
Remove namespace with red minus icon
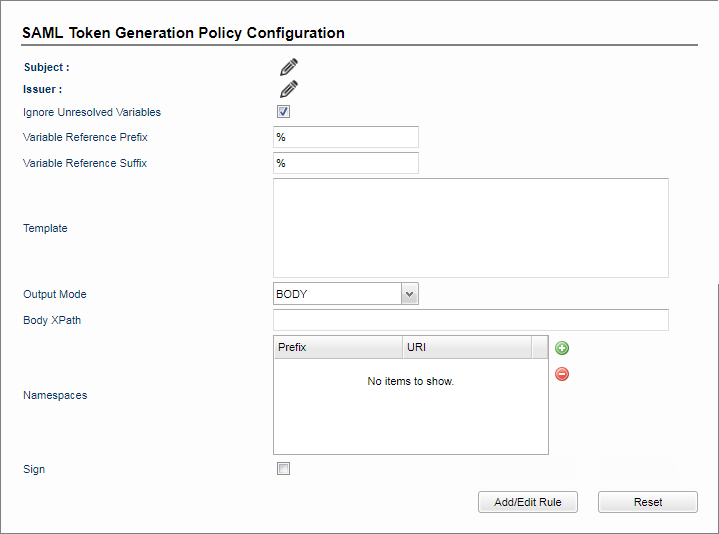coord(562,374)
